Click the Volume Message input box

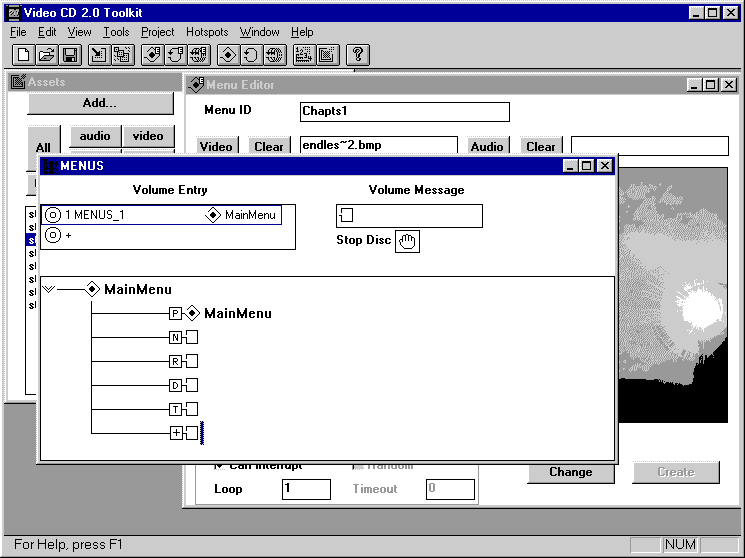click(409, 216)
